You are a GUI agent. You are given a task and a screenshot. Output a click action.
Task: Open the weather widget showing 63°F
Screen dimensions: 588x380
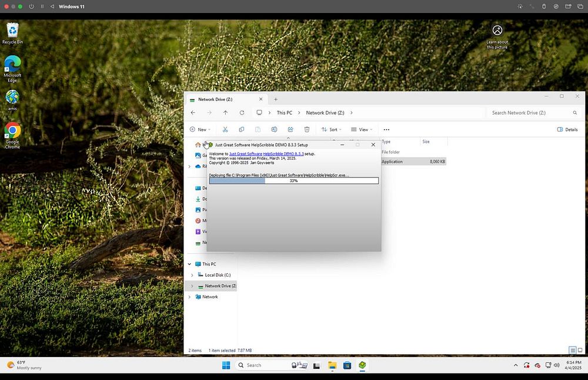coord(25,365)
